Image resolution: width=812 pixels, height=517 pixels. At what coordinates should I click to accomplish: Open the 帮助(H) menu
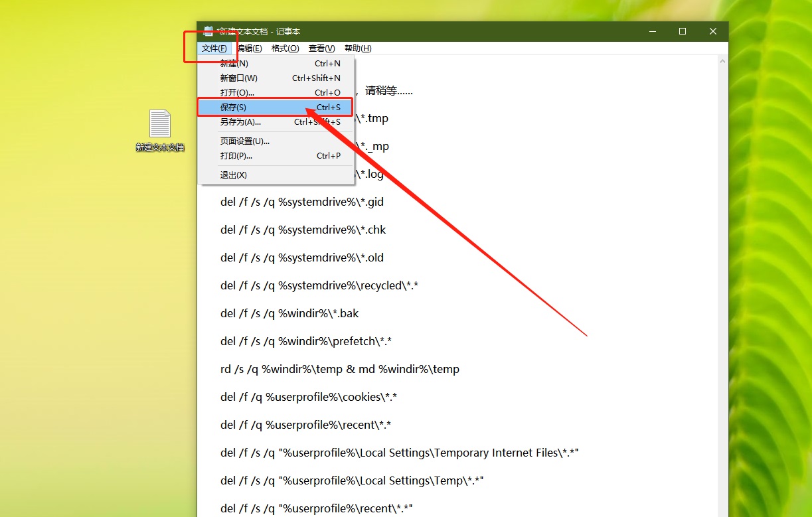click(358, 48)
